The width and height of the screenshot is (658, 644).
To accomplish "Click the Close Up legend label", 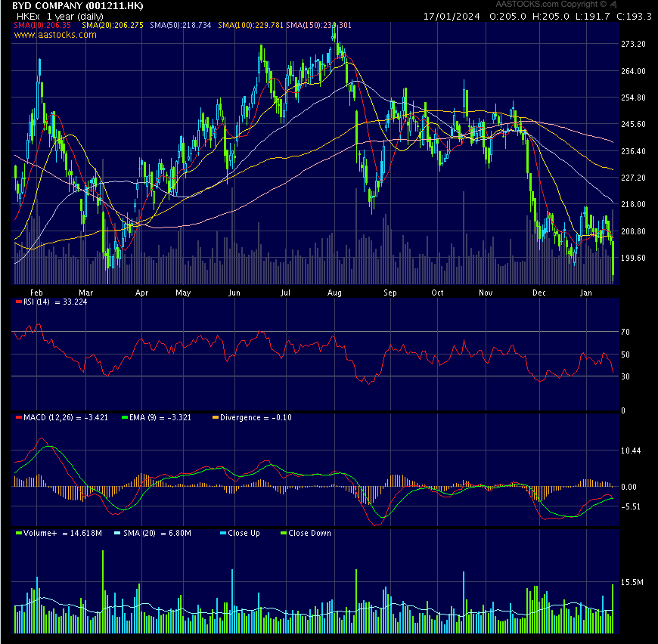I will pyautogui.click(x=244, y=534).
